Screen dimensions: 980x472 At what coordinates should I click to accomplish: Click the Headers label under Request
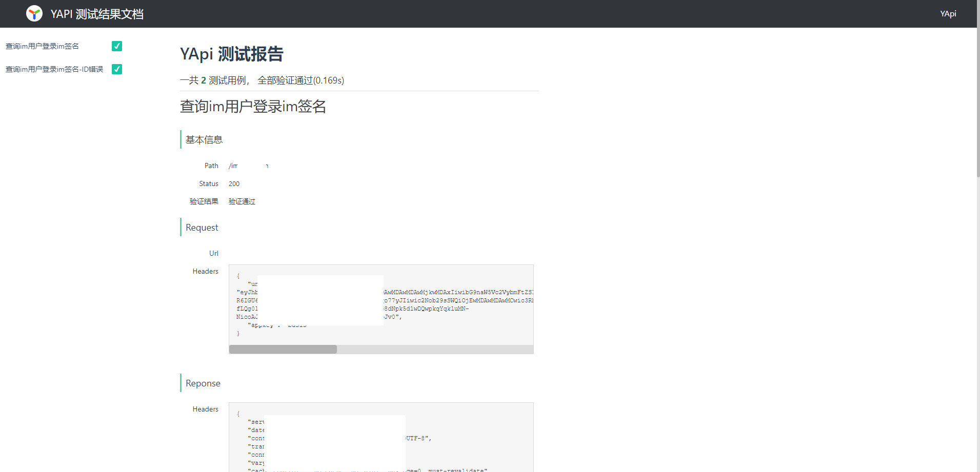(x=206, y=271)
